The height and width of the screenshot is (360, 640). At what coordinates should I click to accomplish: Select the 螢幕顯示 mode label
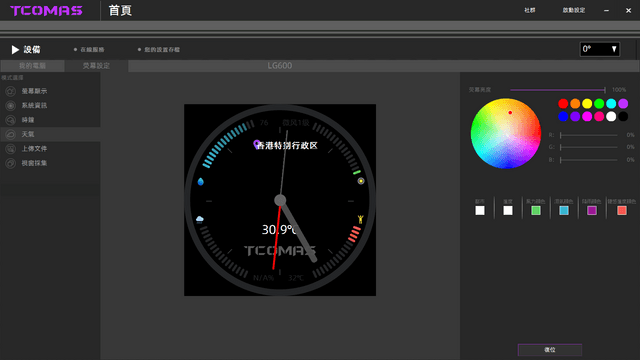click(34, 91)
